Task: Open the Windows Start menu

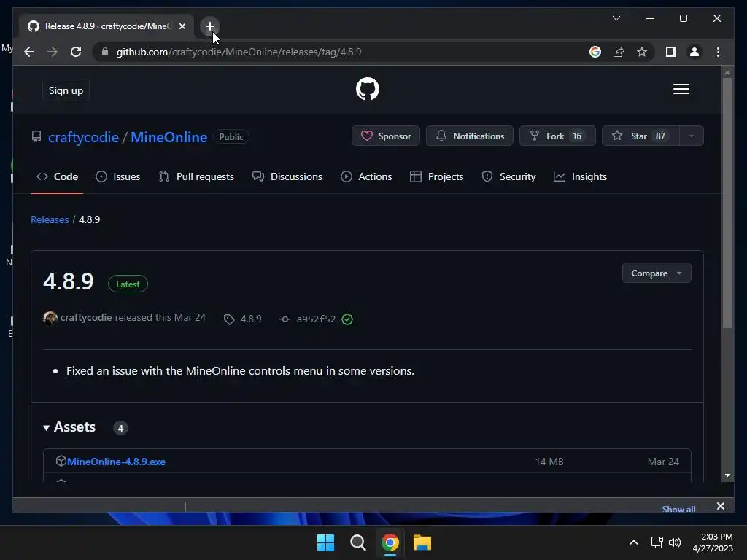Action: pyautogui.click(x=325, y=542)
